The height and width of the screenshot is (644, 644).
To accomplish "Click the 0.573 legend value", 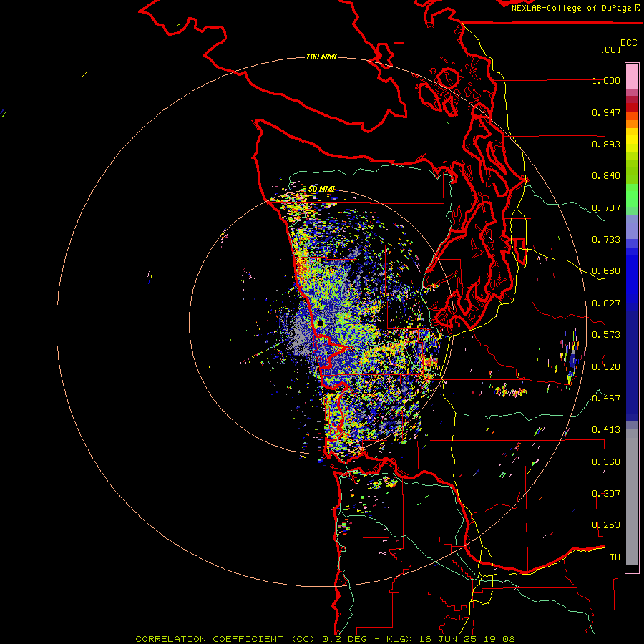I will [606, 335].
